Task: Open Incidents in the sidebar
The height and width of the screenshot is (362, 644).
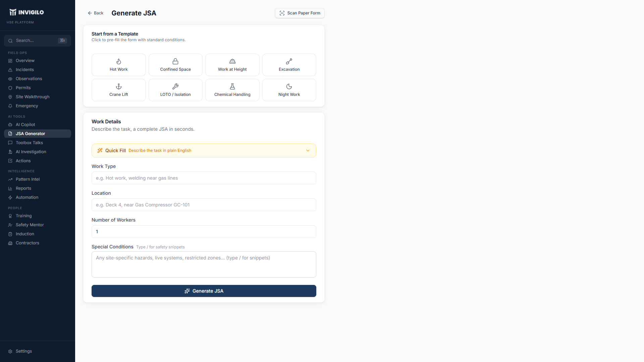Action: (x=38, y=70)
